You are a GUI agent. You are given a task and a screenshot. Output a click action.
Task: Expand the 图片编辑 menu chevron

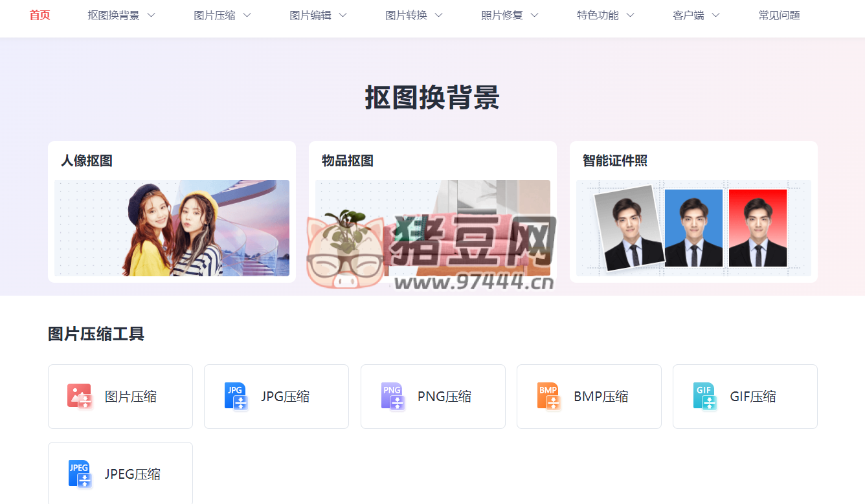(343, 15)
